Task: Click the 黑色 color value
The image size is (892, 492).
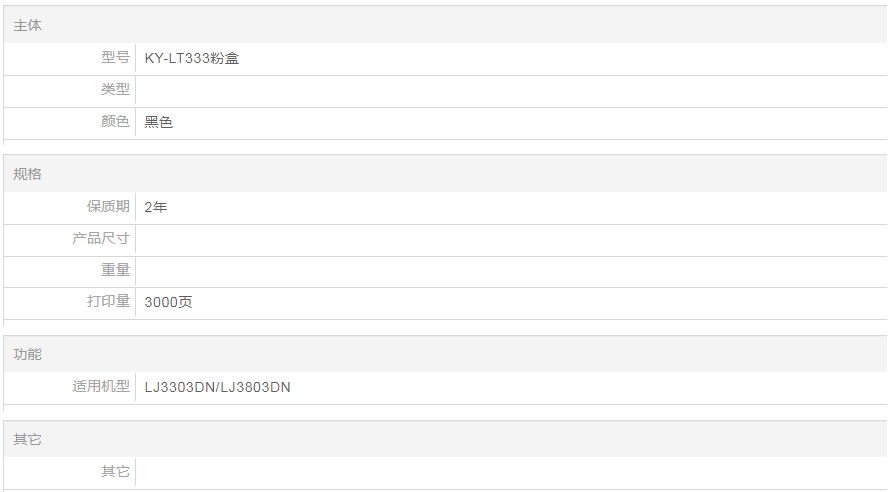Action: [x=159, y=122]
